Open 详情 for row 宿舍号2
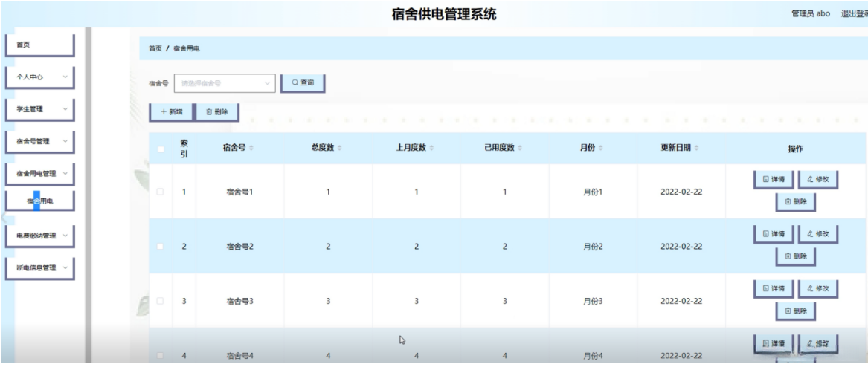This screenshot has width=868, height=367. coord(774,234)
